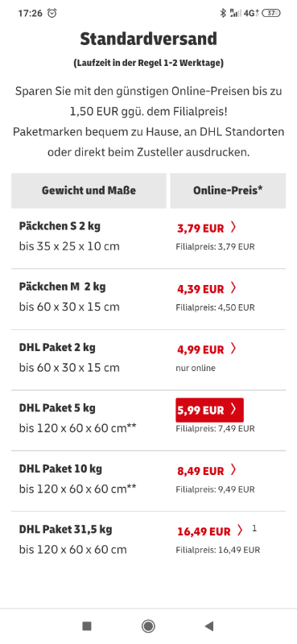Choose the Päckchen M 2 kg row

tap(148, 297)
